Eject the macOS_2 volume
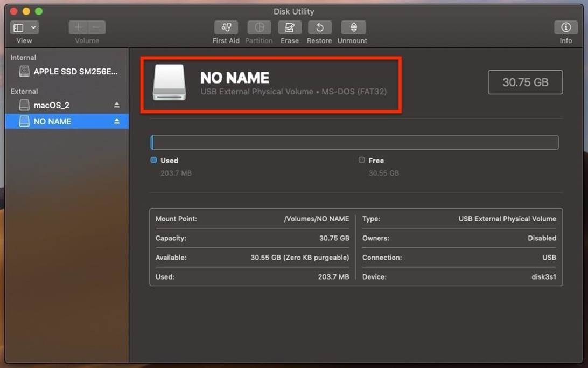This screenshot has height=368, width=588. coord(117,105)
